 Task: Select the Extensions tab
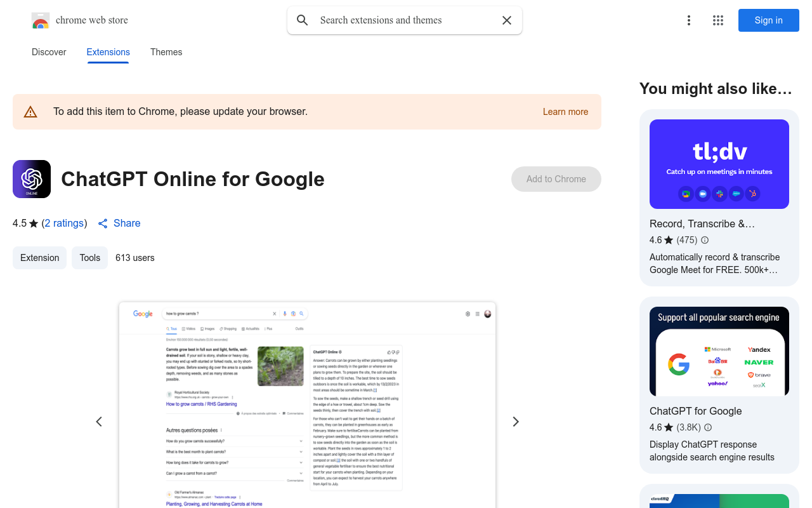pyautogui.click(x=108, y=52)
